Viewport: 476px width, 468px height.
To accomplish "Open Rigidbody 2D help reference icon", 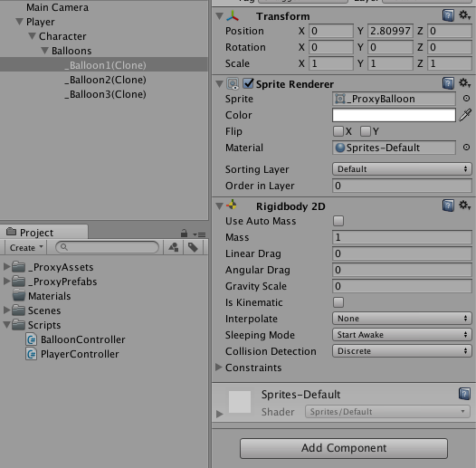I will click(x=448, y=205).
